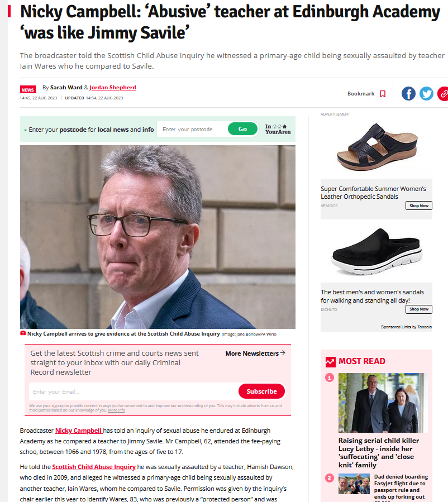Image resolution: width=448 pixels, height=502 pixels.
Task: Share article on Facebook icon
Action: coord(408,93)
